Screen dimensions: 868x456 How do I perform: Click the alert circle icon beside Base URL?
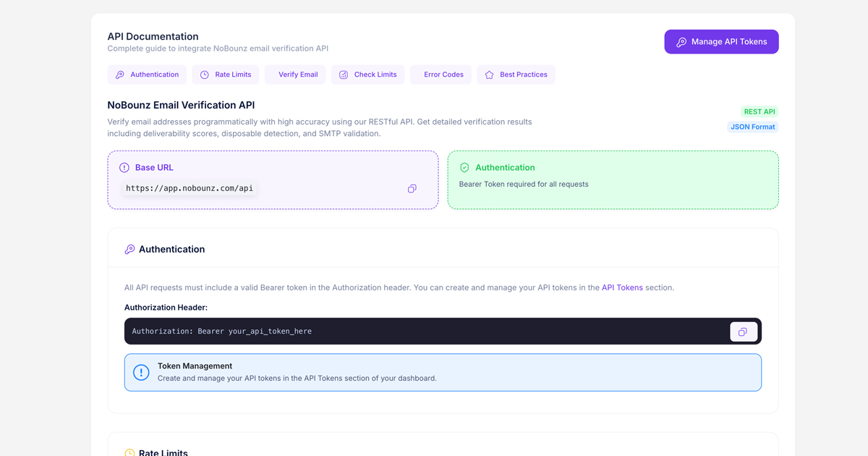123,167
